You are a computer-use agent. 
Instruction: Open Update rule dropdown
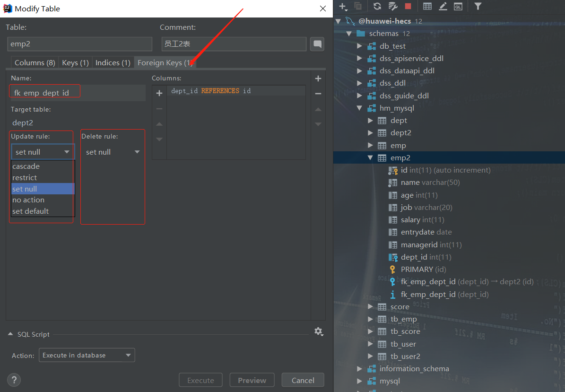pos(43,152)
